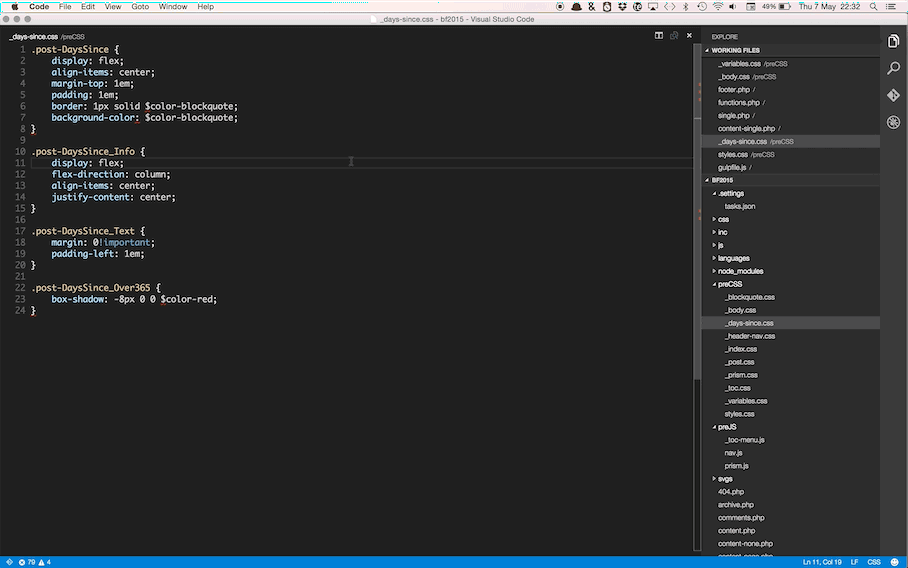Expand the inc folder
The height and width of the screenshot is (568, 908).
(x=714, y=232)
